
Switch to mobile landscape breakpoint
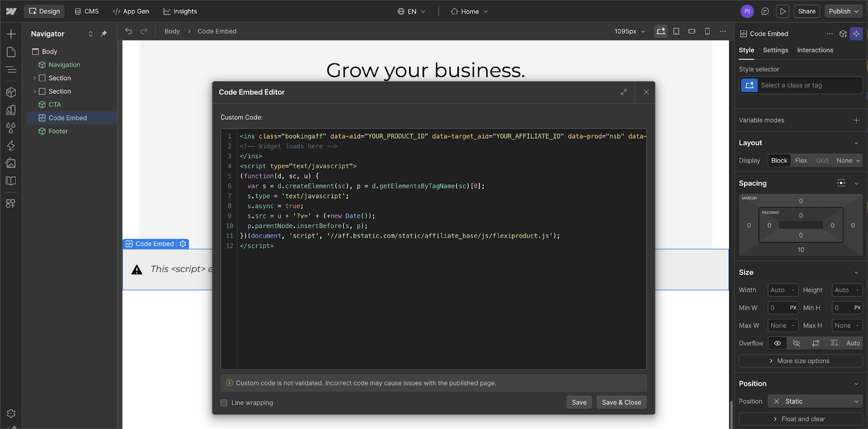coord(692,31)
